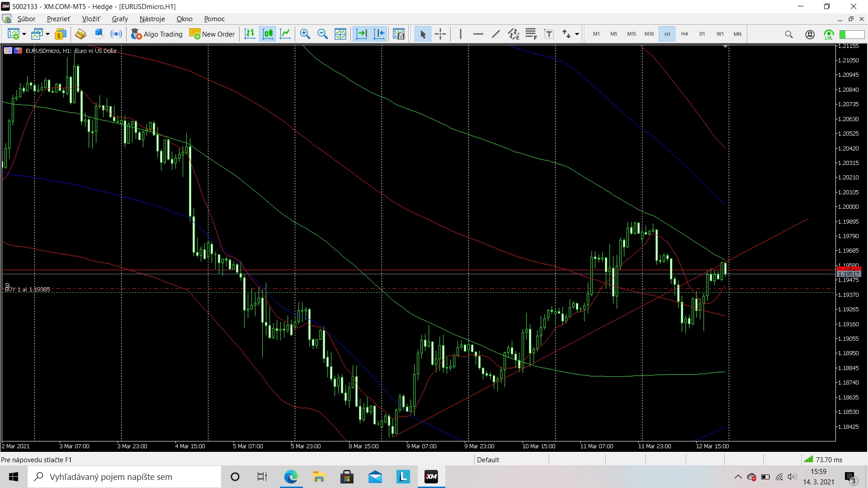This screenshot has height=488, width=868.
Task: Open the Grafy menu
Action: [x=120, y=19]
